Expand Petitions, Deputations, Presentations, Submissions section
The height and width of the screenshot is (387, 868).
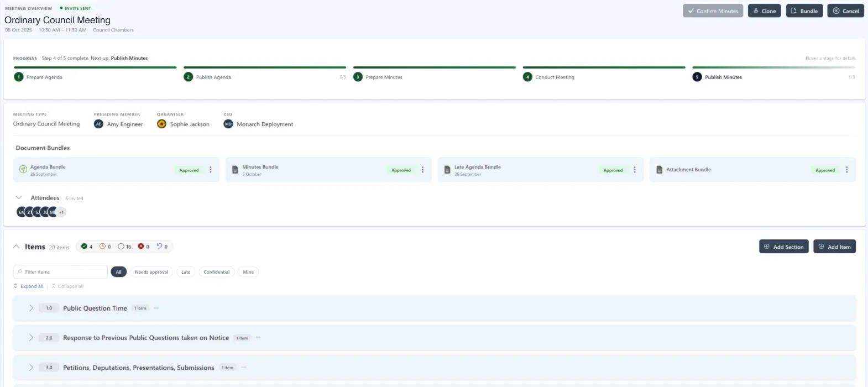31,368
